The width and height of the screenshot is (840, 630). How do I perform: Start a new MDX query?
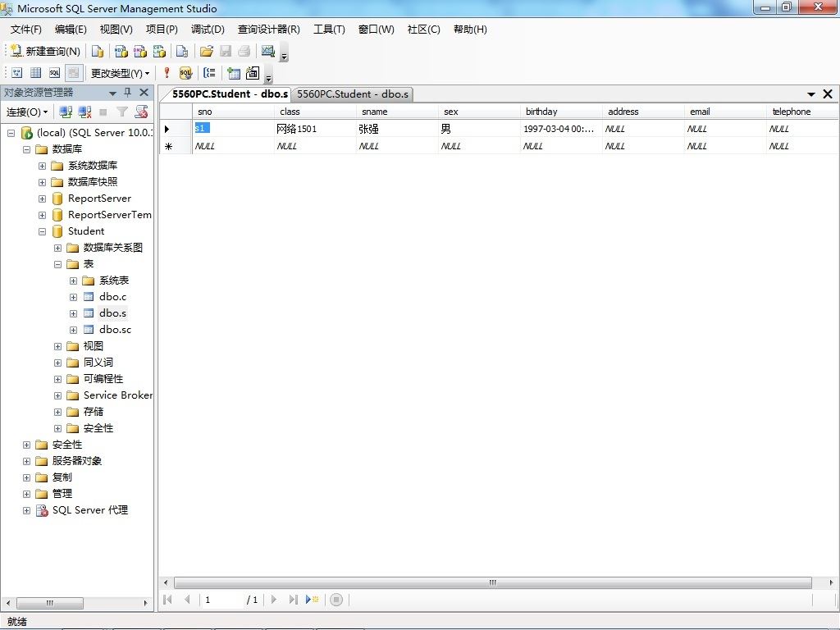121,52
